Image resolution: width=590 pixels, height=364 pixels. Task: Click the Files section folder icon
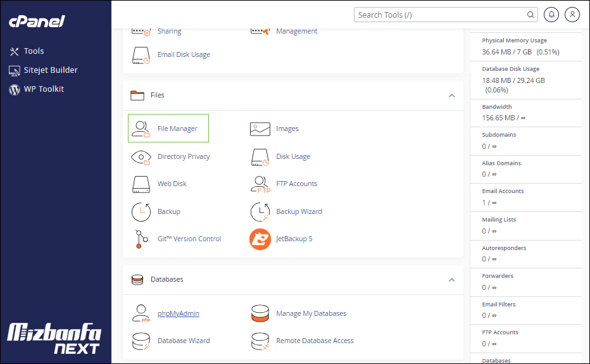pyautogui.click(x=137, y=95)
